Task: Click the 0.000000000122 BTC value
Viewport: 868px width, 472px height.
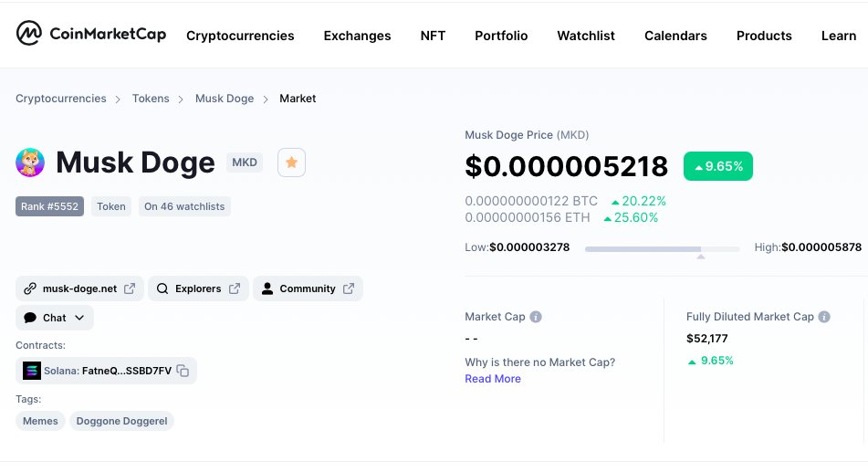Action: pos(531,201)
